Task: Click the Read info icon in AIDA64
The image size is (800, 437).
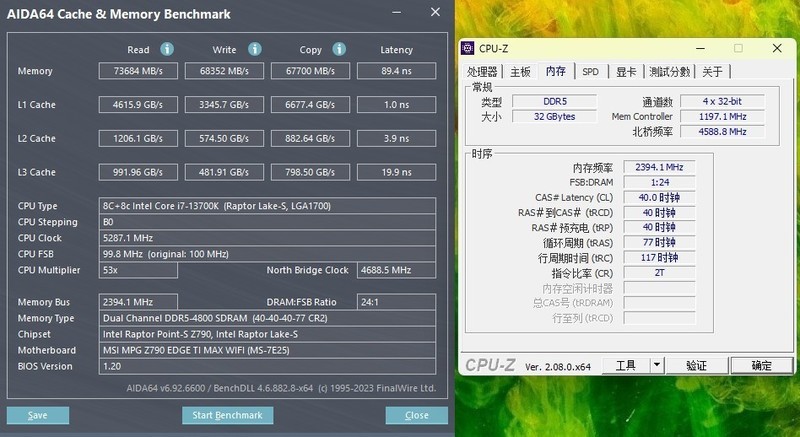Action: [167, 49]
